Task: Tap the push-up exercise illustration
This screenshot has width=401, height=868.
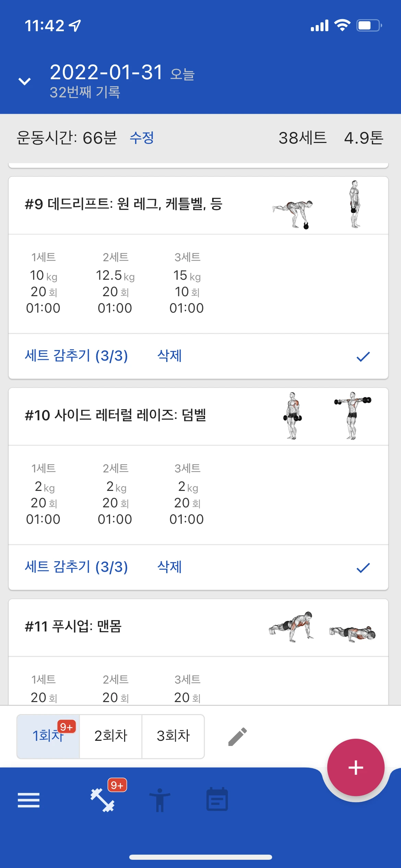Action: (x=322, y=627)
